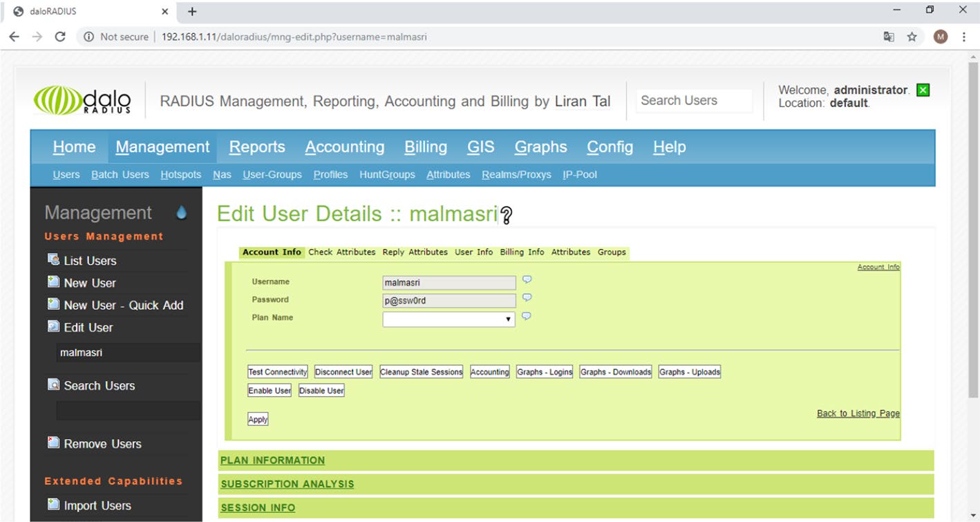This screenshot has width=980, height=522.
Task: Click the Import Users sidebar icon
Action: 53,505
